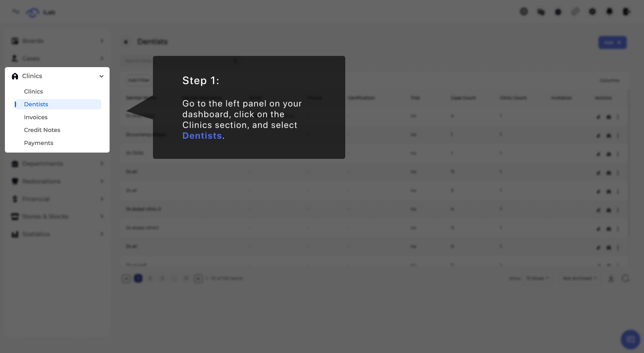644x353 pixels.
Task: Click the edit pencil icon in the first row
Action: click(x=598, y=117)
